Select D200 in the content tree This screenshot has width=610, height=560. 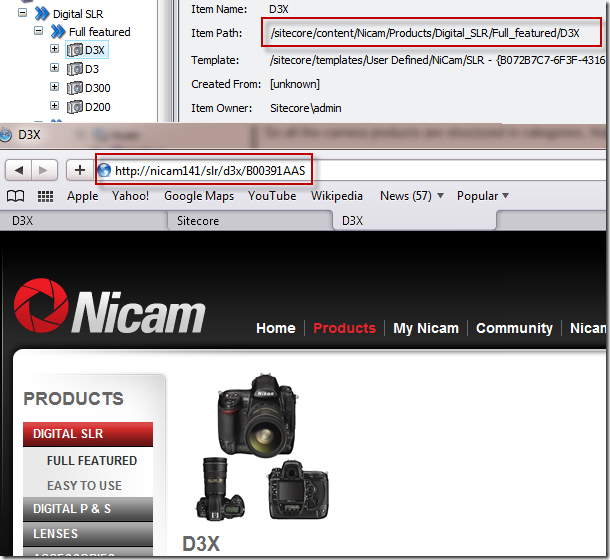coord(98,107)
